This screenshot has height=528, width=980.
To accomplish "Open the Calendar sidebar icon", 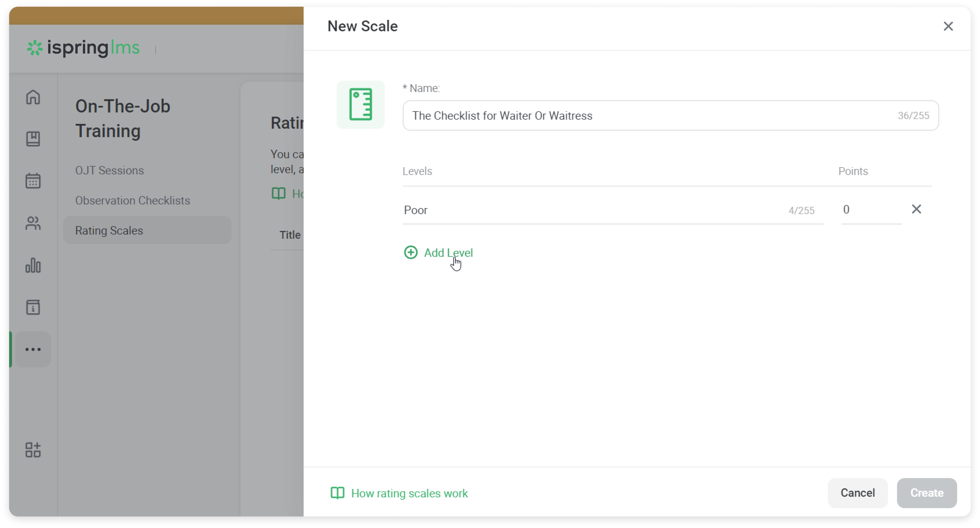I will 33,181.
